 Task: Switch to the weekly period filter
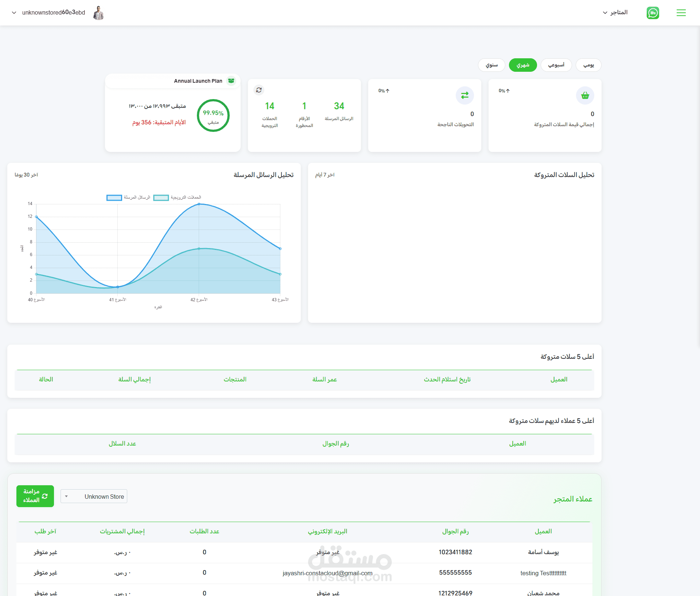click(556, 65)
